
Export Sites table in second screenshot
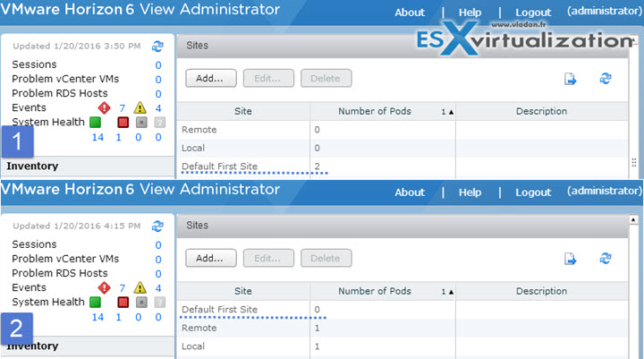(570, 259)
